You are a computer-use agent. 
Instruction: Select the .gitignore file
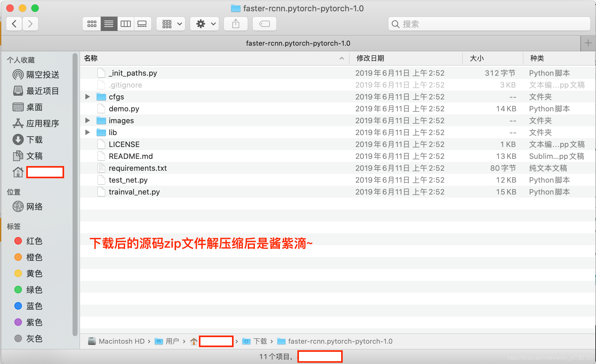point(338,85)
